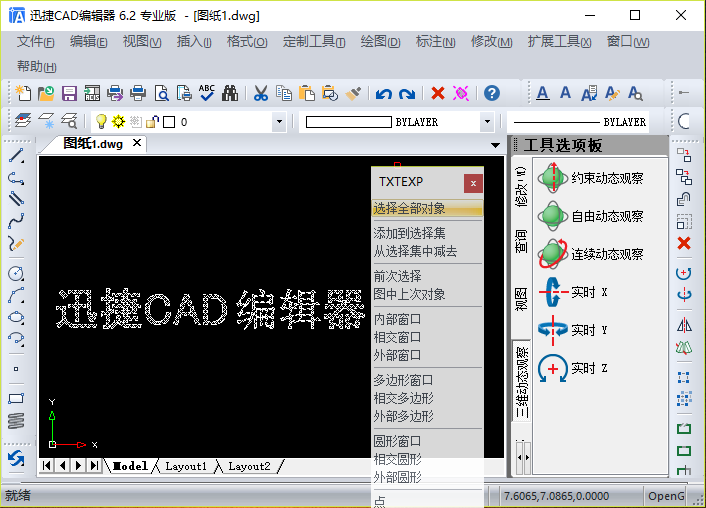Switch to the Layout2 tab
Viewport: 706px width, 508px height.
click(x=249, y=466)
